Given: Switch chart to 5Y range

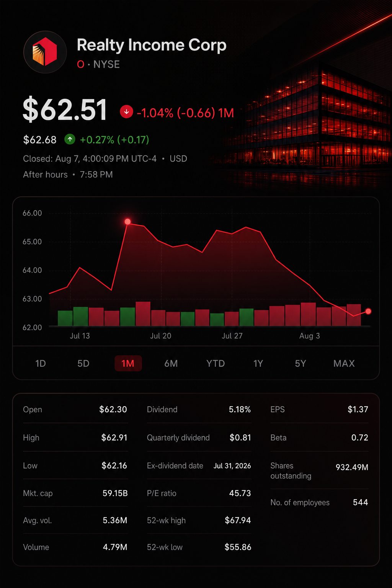Looking at the screenshot, I should coord(301,363).
